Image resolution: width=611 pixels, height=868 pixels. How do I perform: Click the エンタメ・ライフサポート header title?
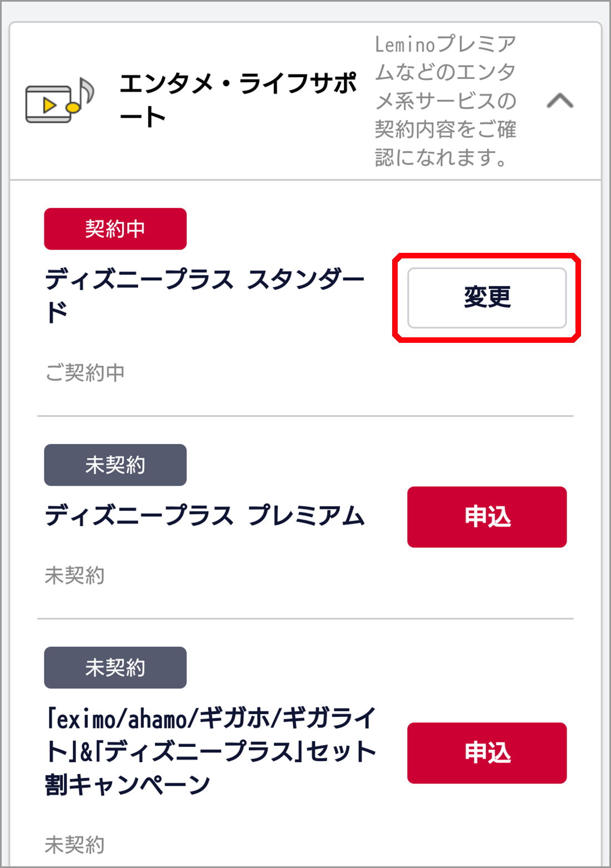(x=238, y=100)
